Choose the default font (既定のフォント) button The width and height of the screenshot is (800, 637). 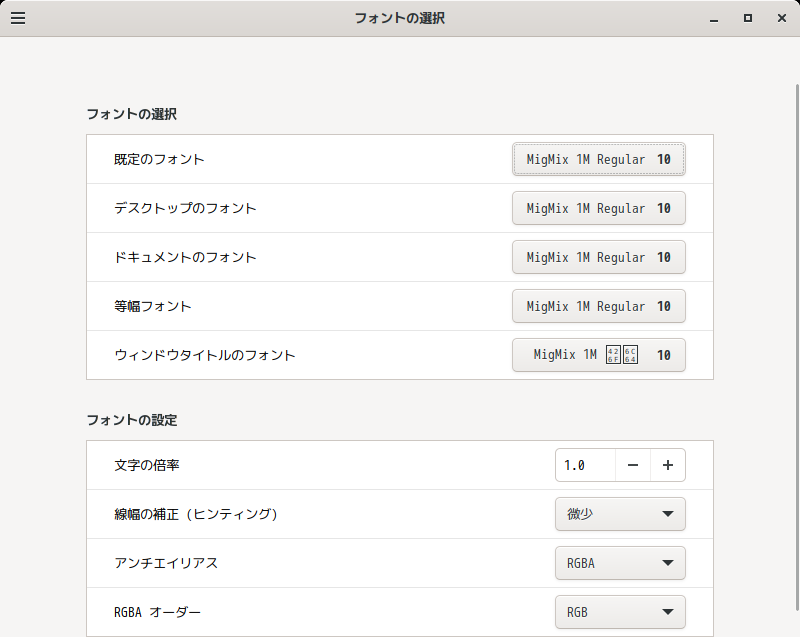(x=599, y=159)
